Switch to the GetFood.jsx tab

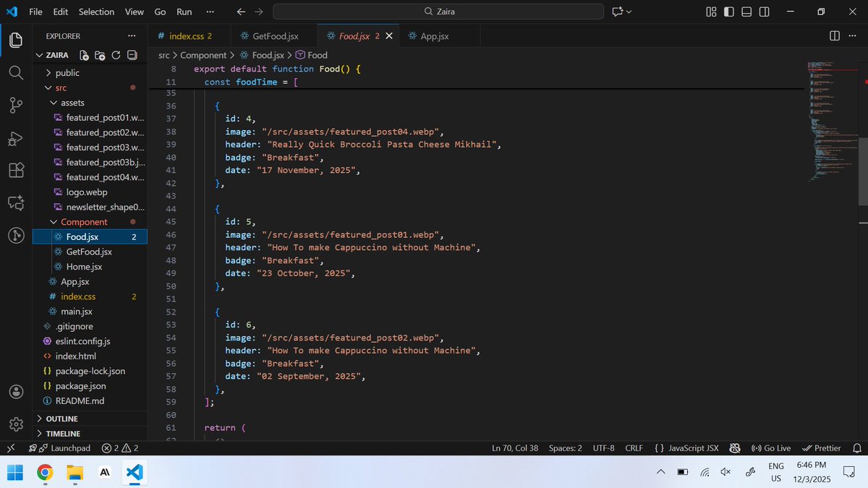point(276,35)
